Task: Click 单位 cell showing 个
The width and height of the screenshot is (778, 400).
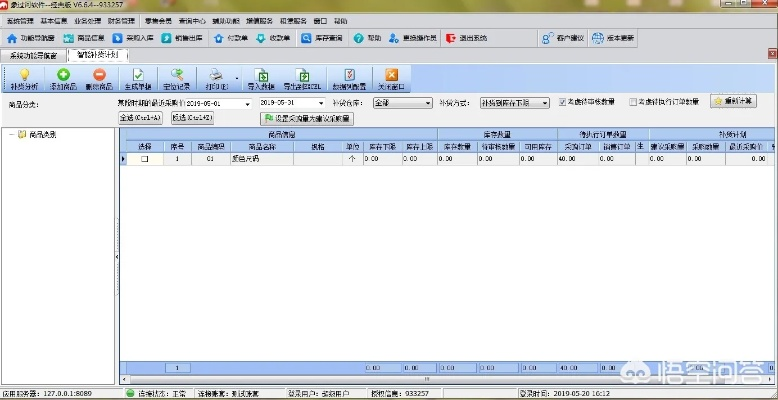Action: click(x=352, y=159)
